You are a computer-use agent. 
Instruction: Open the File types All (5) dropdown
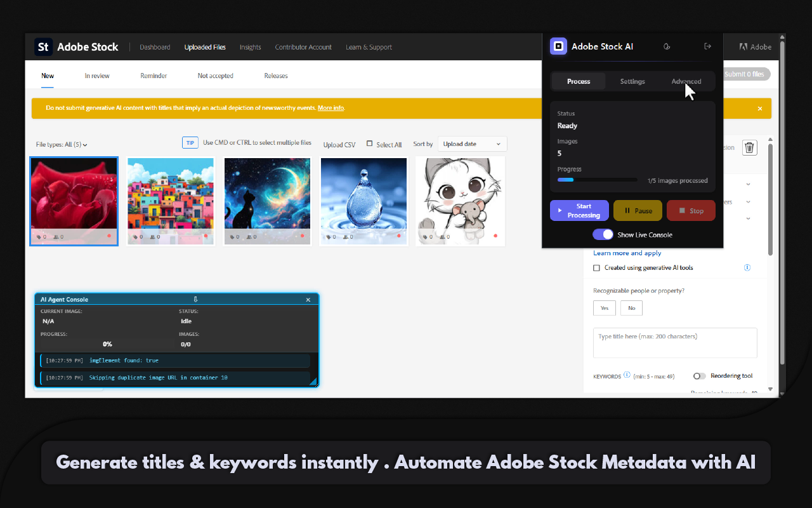pyautogui.click(x=62, y=145)
